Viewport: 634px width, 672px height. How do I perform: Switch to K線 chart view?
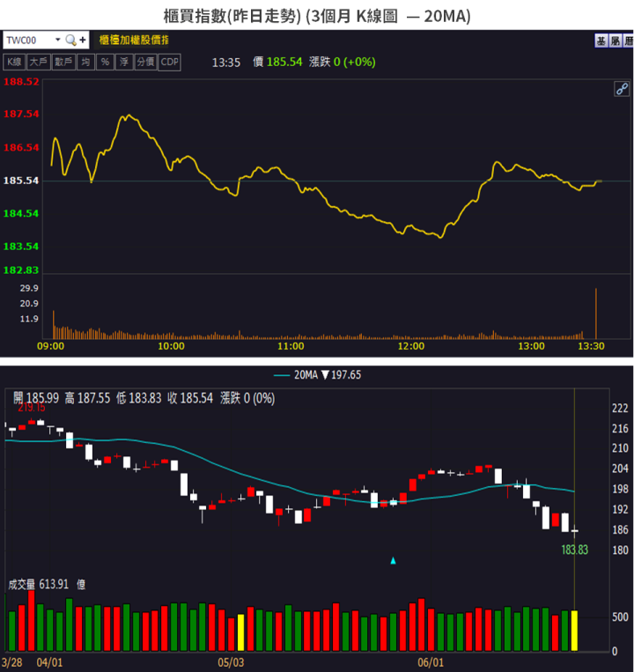point(14,62)
